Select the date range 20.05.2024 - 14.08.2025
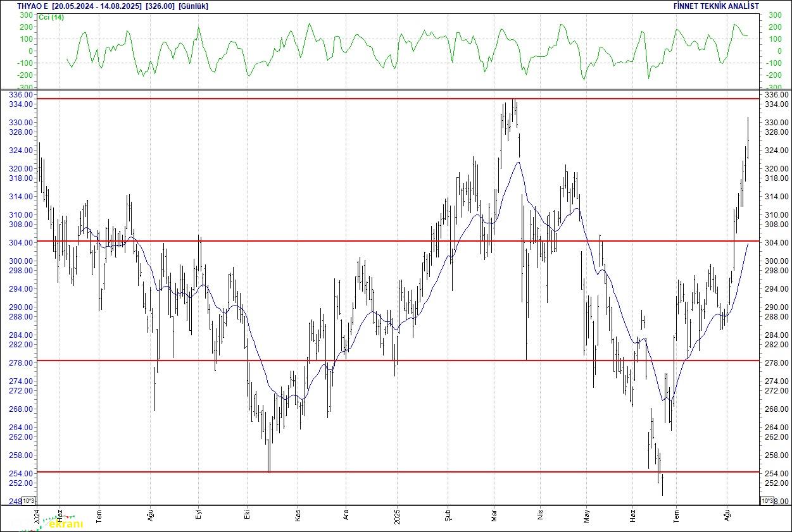Viewport: 792px width, 532px height. click(96, 6)
